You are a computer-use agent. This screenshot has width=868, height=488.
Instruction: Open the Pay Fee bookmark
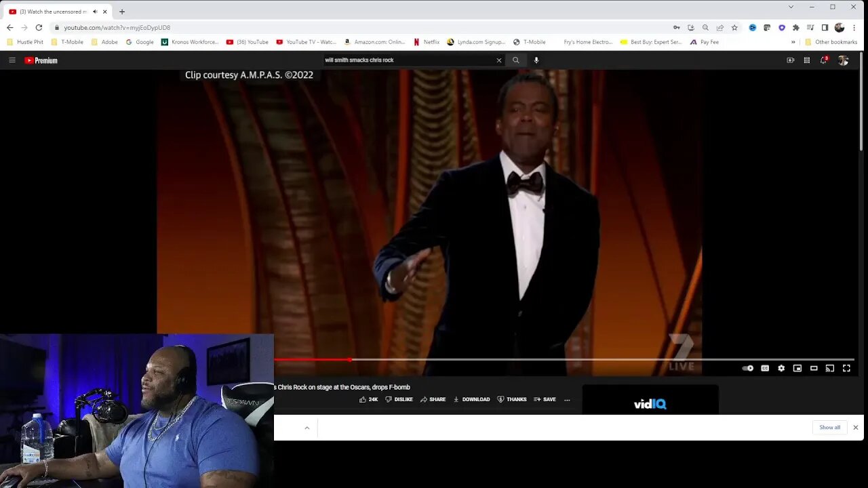(705, 42)
